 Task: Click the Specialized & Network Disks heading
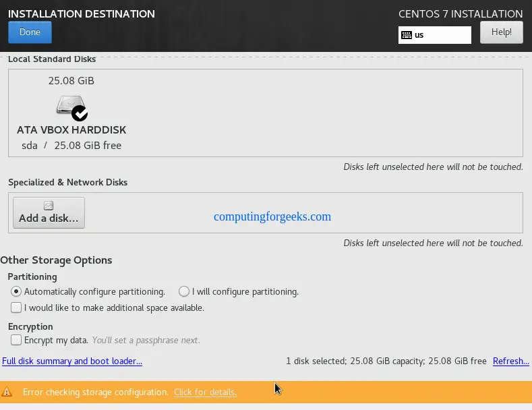tap(68, 182)
